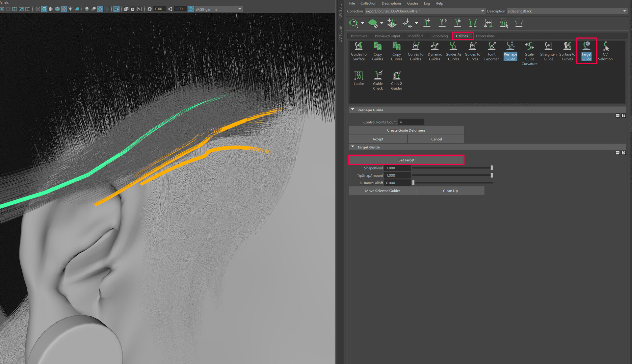Select the CV Selection tool
632x364 pixels.
(x=605, y=51)
